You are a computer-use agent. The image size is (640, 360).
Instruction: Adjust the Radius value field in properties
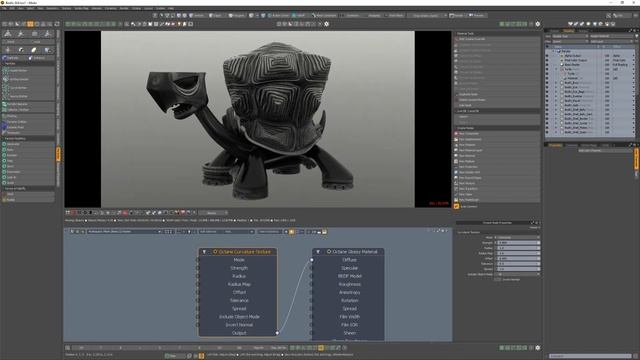tap(517, 248)
